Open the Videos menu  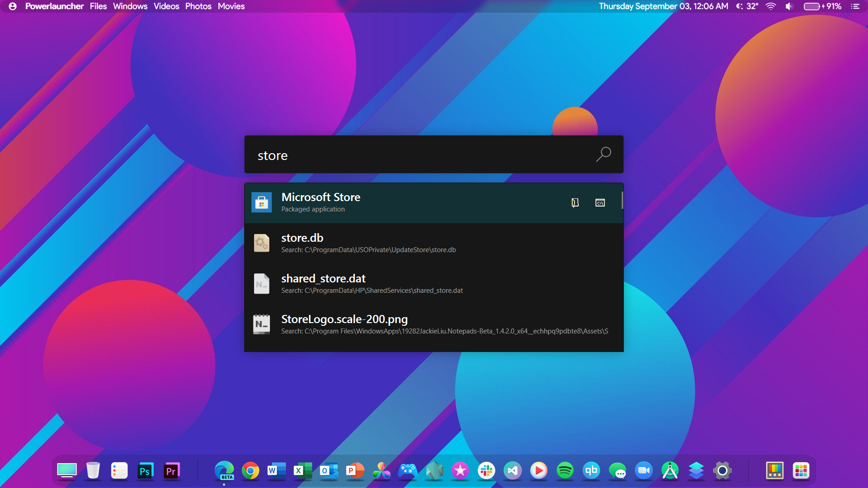pos(166,6)
